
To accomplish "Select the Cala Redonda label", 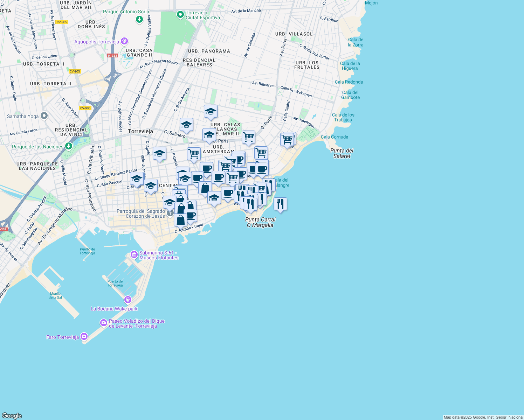I will 349,82.
